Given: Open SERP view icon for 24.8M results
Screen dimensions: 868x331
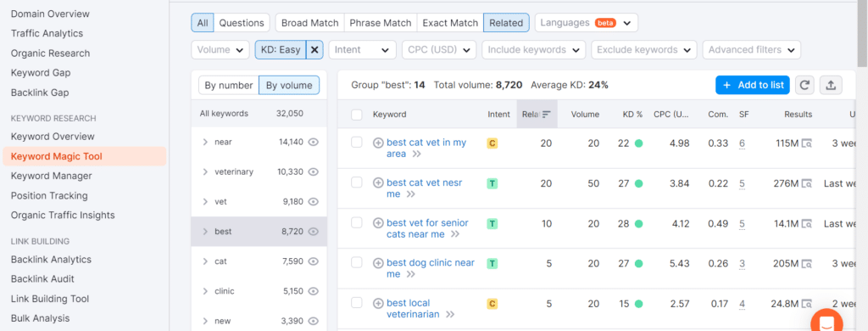Looking at the screenshot, I should [807, 304].
